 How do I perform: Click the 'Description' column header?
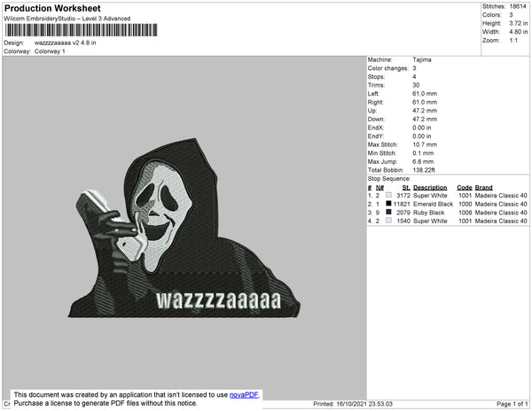tap(430, 188)
